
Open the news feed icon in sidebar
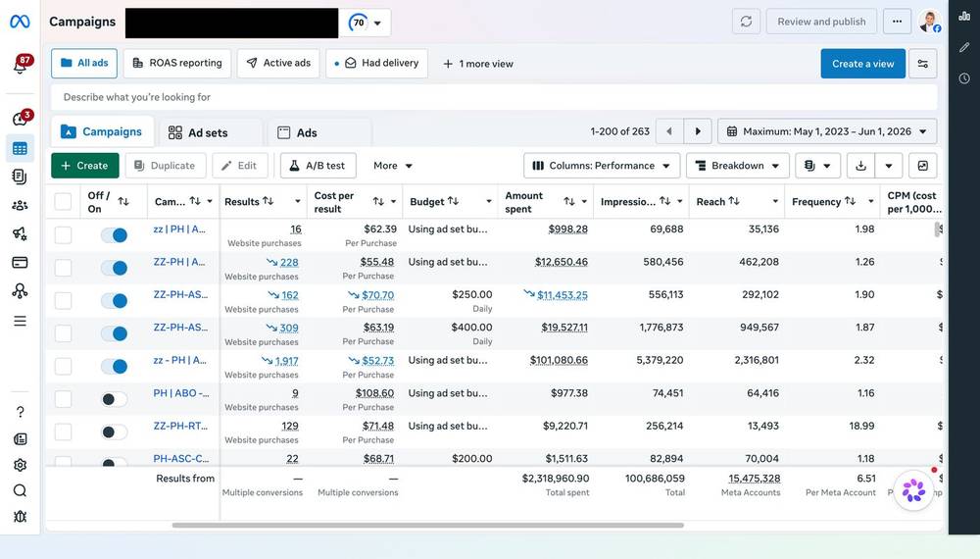pyautogui.click(x=20, y=439)
